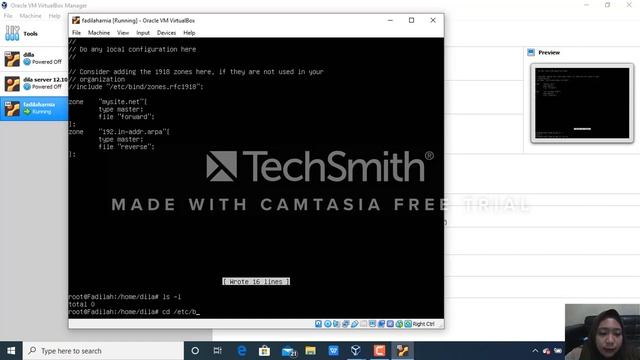Viewport: 640px width, 360px height.
Task: Show hidden system tray icons
Action: point(535,351)
